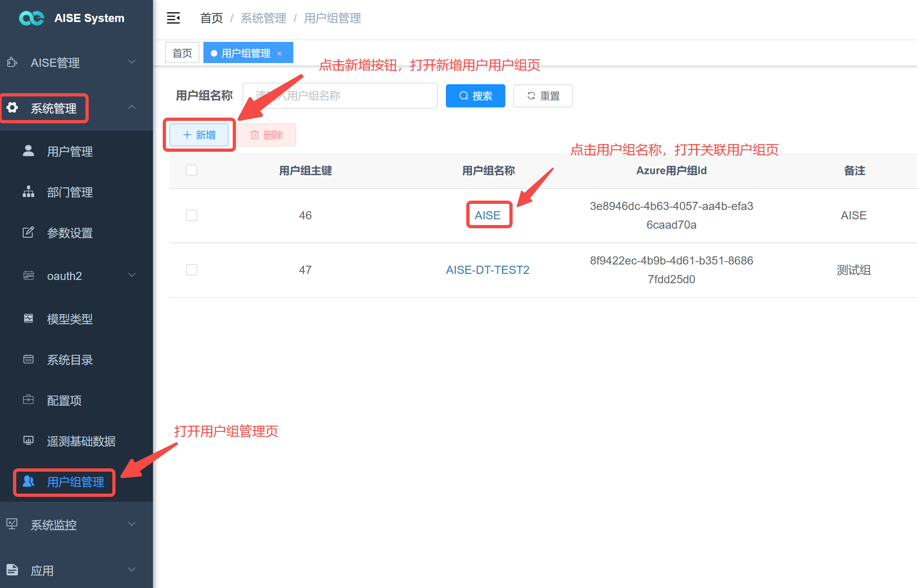This screenshot has width=917, height=588.
Task: Click the 重置 reset button
Action: click(543, 96)
